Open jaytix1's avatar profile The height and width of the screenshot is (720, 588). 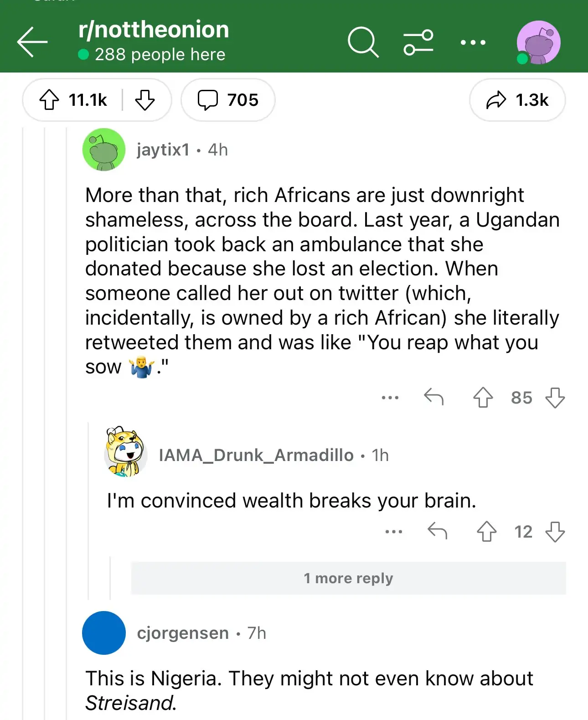(x=104, y=150)
